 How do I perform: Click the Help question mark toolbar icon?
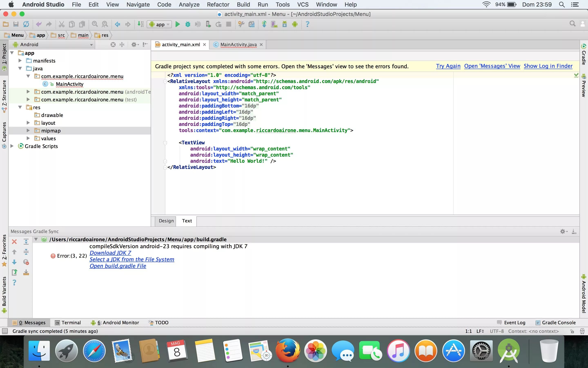(x=307, y=24)
